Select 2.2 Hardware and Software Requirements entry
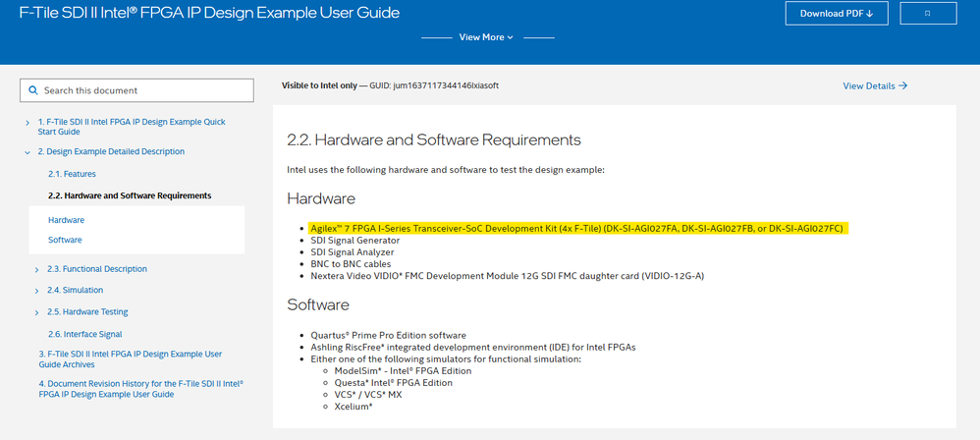 130,195
